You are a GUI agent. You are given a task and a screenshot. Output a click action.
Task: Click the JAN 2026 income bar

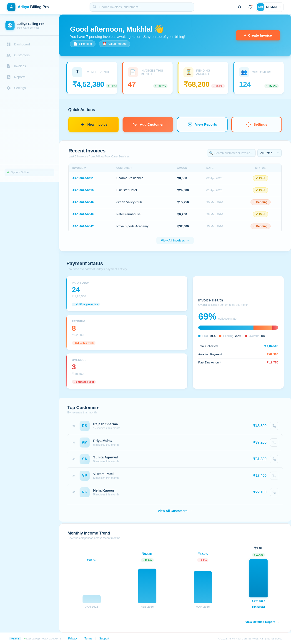click(92, 599)
